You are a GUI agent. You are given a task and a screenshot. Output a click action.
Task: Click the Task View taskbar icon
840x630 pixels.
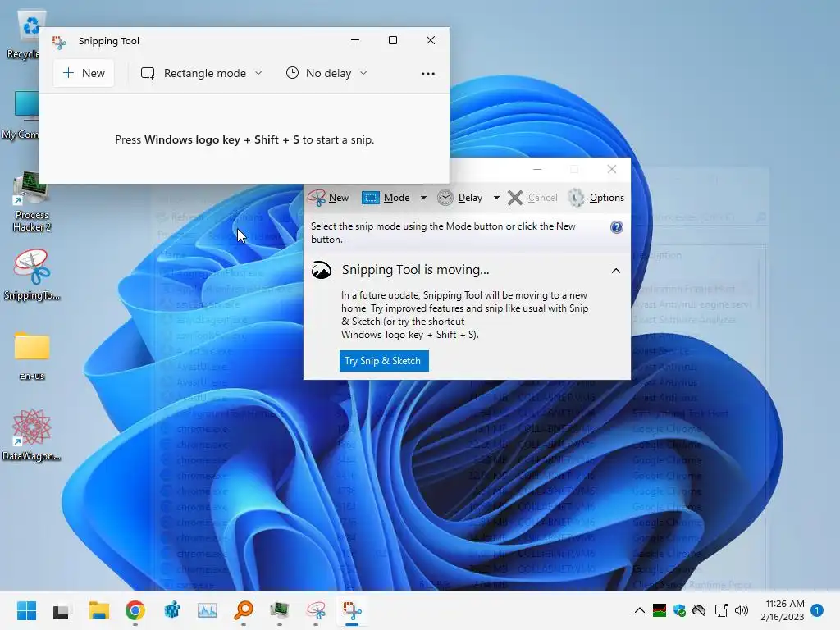[61, 610]
